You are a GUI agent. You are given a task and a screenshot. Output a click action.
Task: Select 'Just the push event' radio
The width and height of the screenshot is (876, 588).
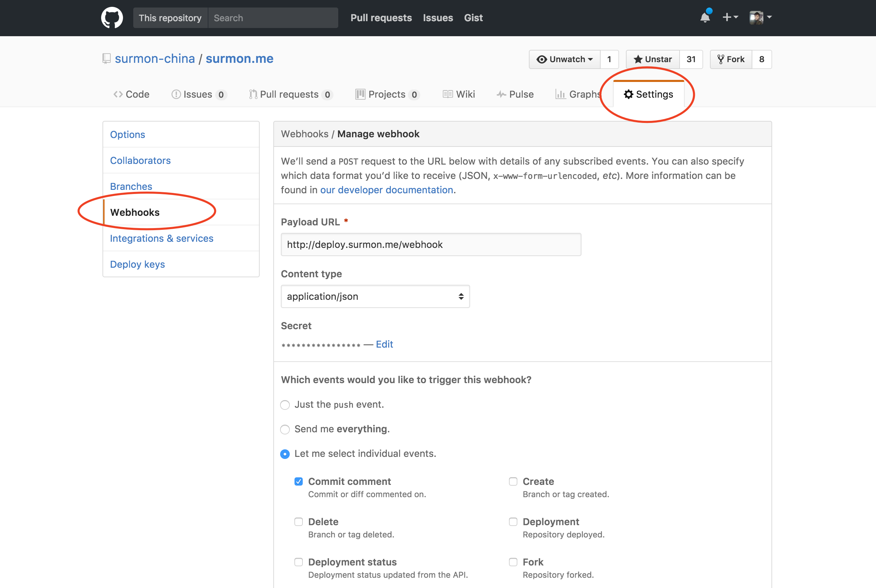click(285, 405)
